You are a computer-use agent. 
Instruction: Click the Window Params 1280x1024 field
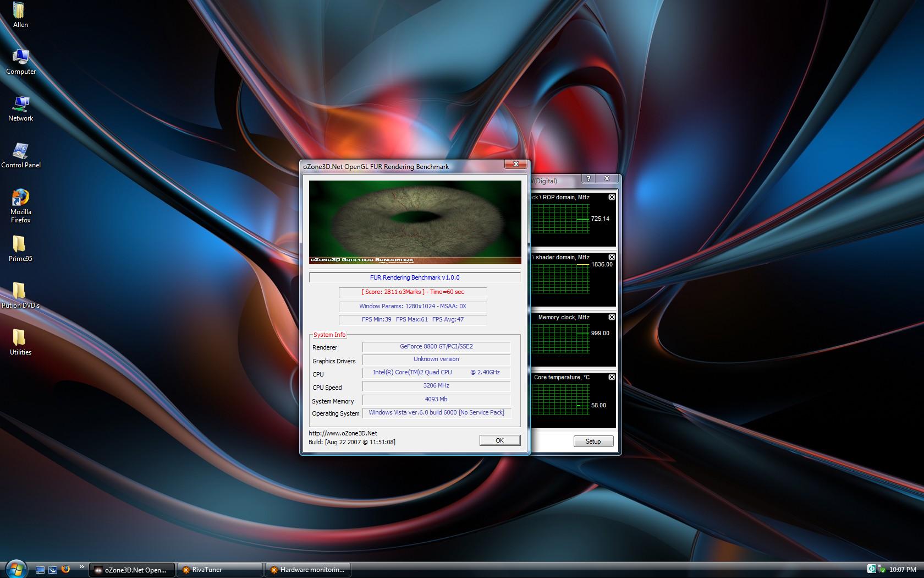click(x=413, y=307)
